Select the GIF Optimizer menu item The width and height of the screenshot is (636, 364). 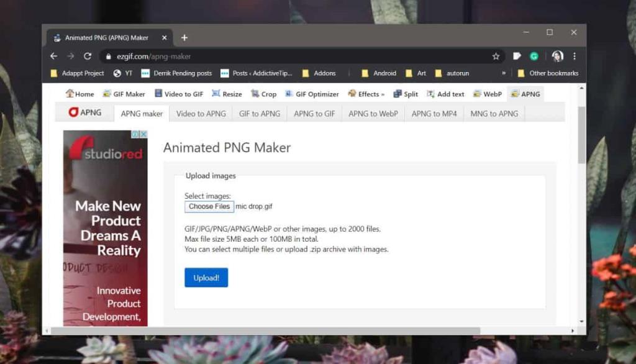pos(312,94)
